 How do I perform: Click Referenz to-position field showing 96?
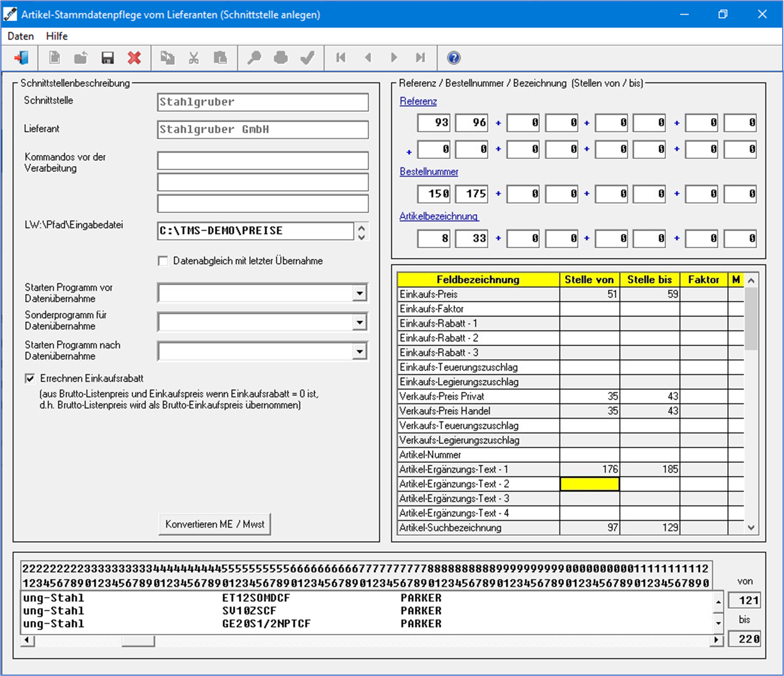471,123
